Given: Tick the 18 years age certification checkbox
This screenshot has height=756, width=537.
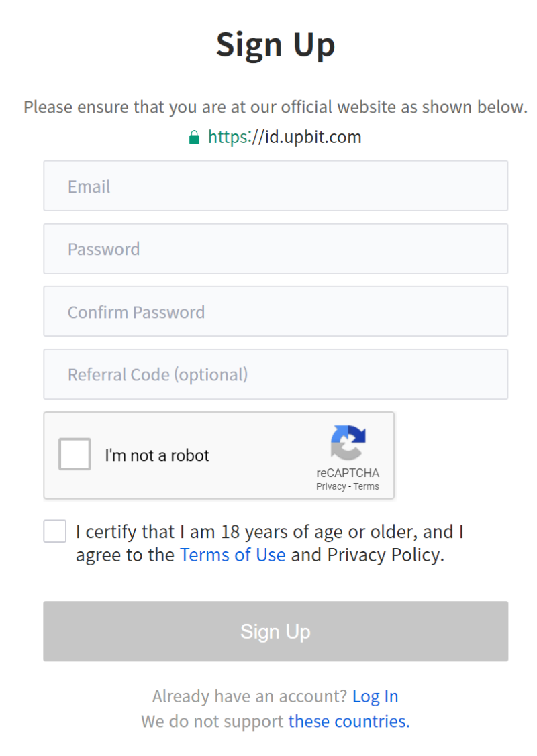Looking at the screenshot, I should 55,531.
